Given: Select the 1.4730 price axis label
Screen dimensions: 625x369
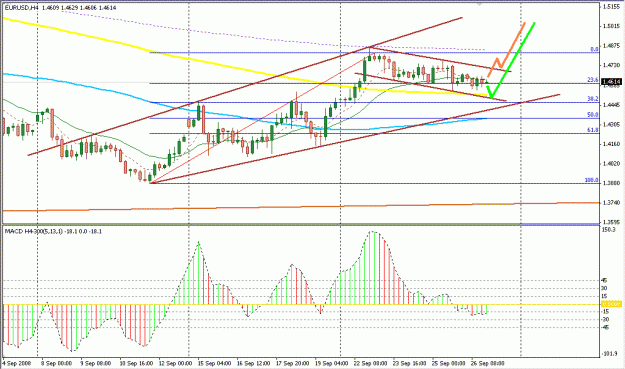Looking at the screenshot, I should click(x=611, y=65).
